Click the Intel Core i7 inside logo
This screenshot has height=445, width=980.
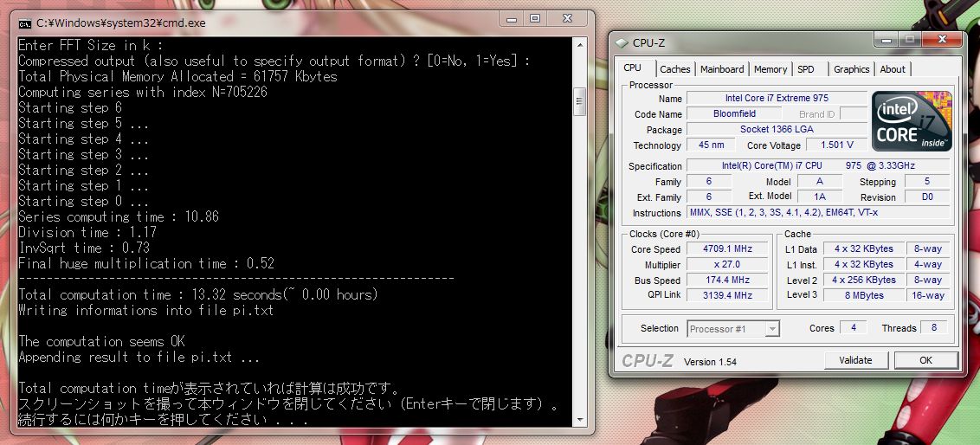point(912,120)
